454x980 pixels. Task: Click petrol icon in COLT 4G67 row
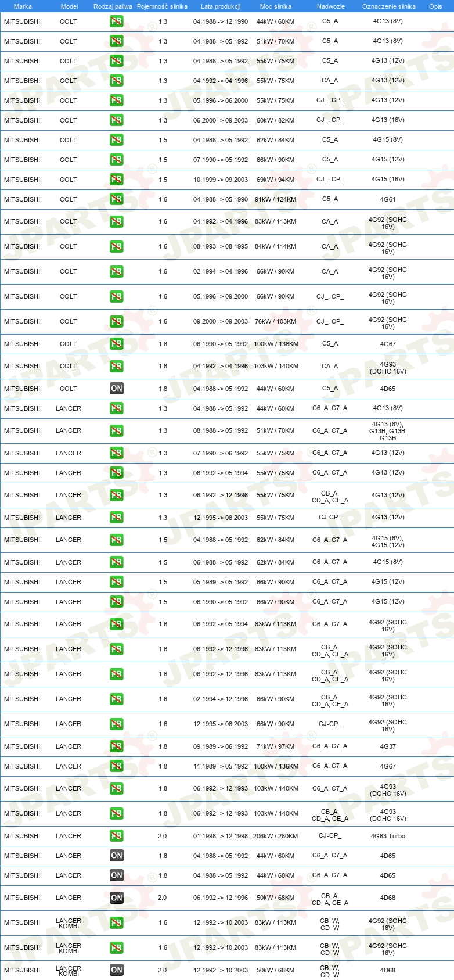tap(116, 344)
